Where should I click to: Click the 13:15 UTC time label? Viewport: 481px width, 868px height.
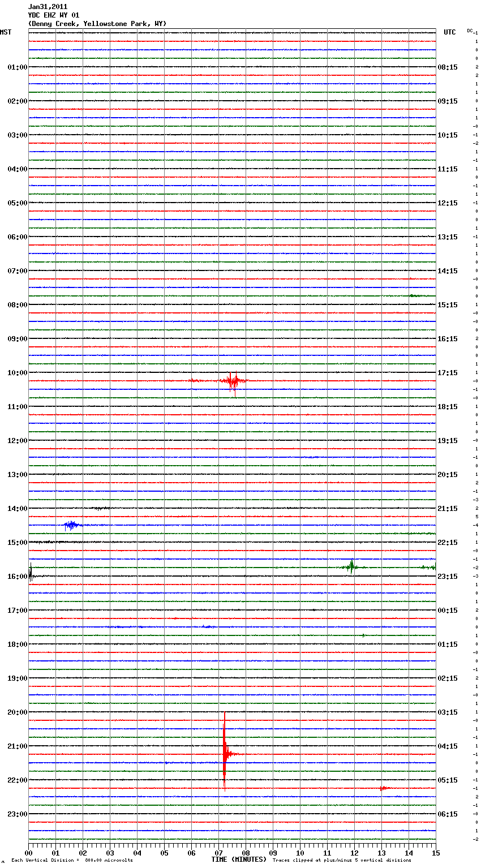click(448, 237)
